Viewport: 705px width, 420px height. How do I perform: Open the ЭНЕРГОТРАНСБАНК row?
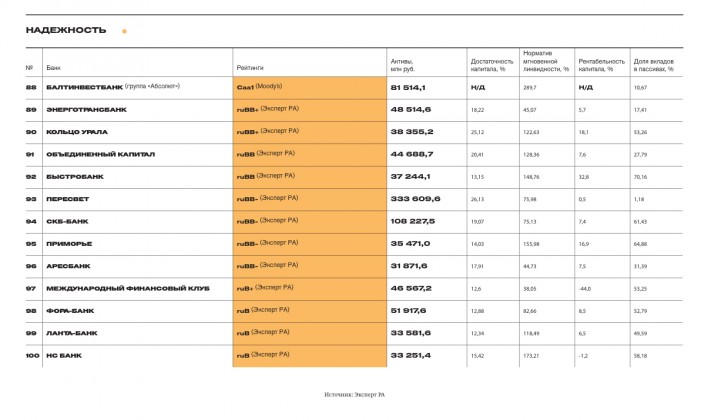click(x=83, y=109)
